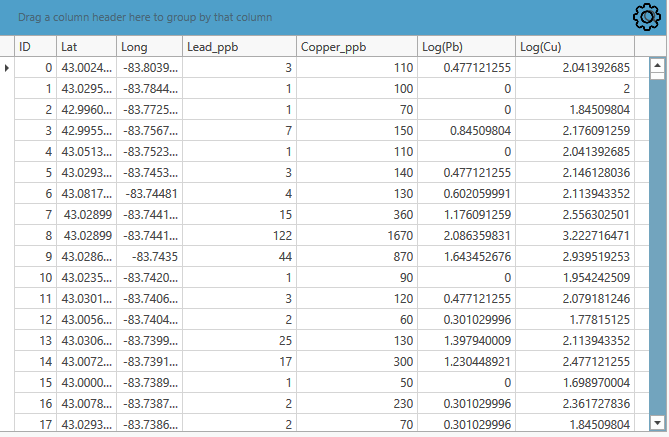
Task: Select Copper_ppb cell with value 90
Action: (357, 278)
